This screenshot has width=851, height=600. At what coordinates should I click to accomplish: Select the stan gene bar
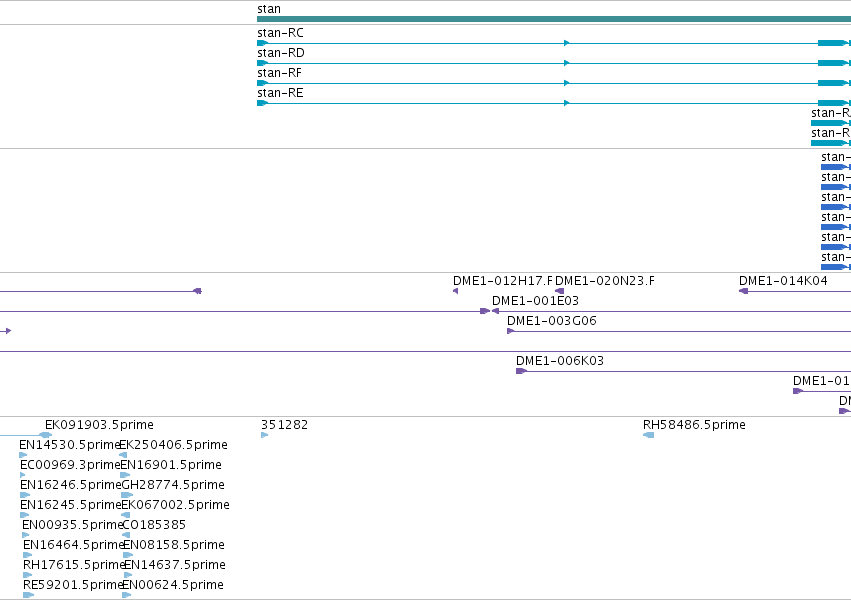click(x=554, y=19)
